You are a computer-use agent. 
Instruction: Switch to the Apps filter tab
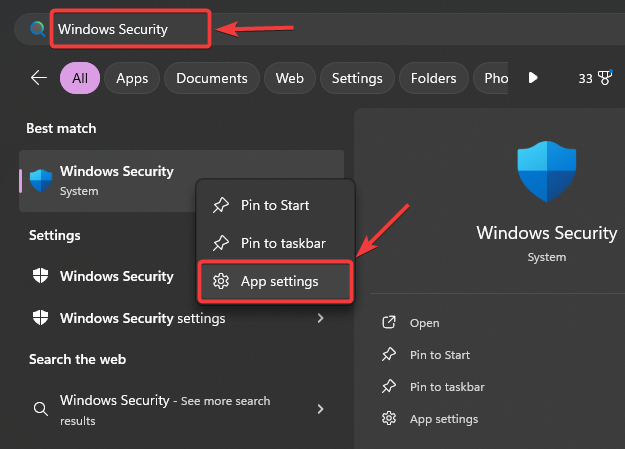coord(132,78)
